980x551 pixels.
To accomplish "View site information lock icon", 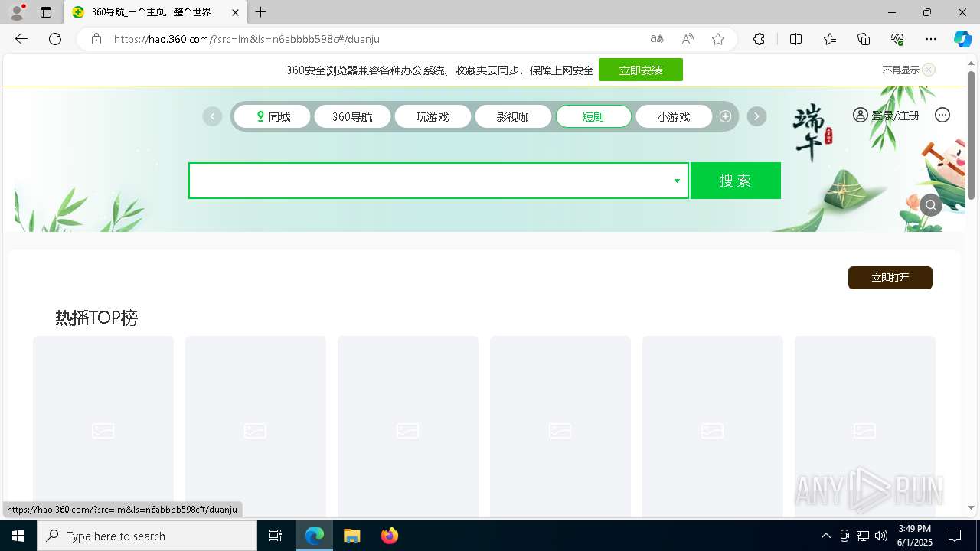I will pyautogui.click(x=96, y=39).
